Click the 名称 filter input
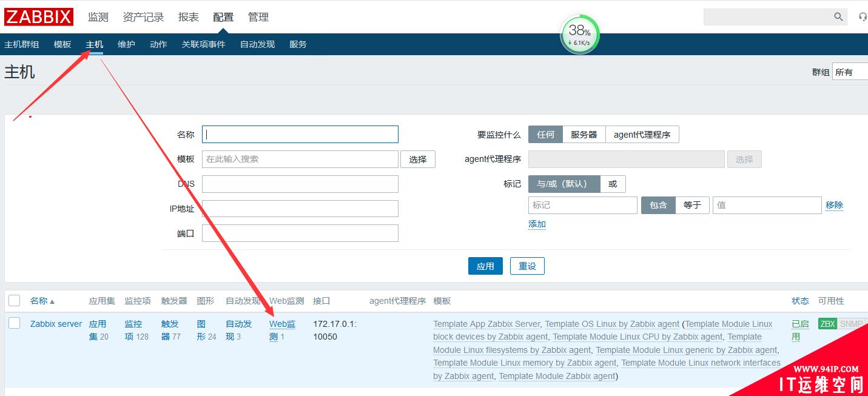The height and width of the screenshot is (396, 868). [300, 134]
